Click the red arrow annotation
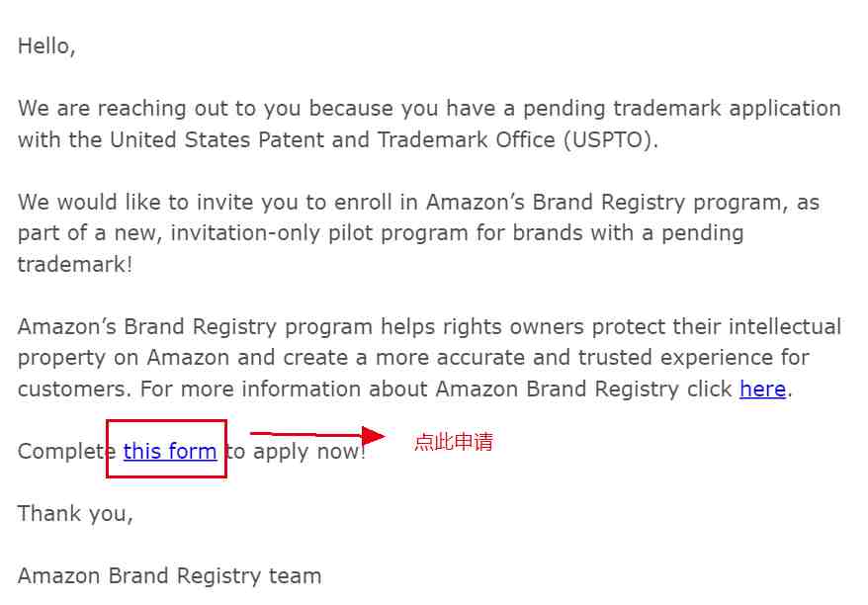 [317, 436]
